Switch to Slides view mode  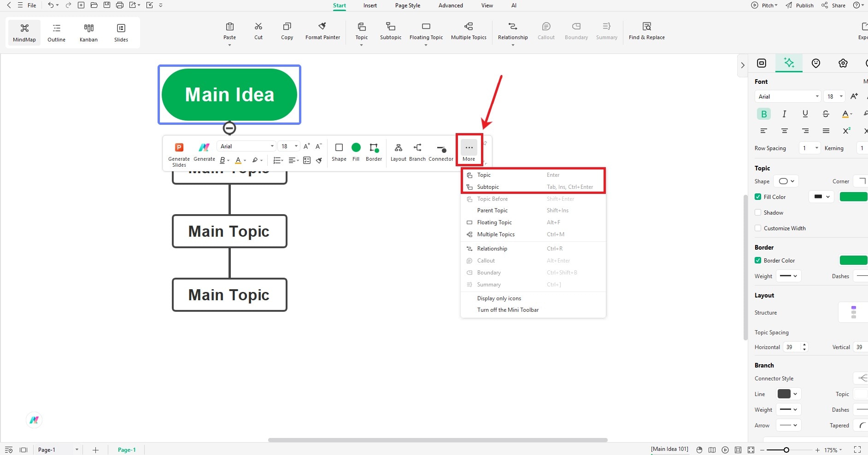click(121, 32)
